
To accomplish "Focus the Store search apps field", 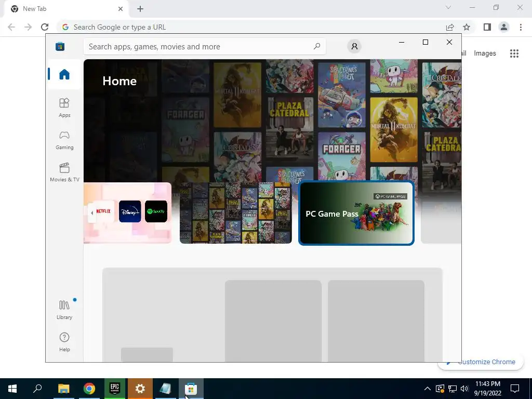I will (x=205, y=46).
